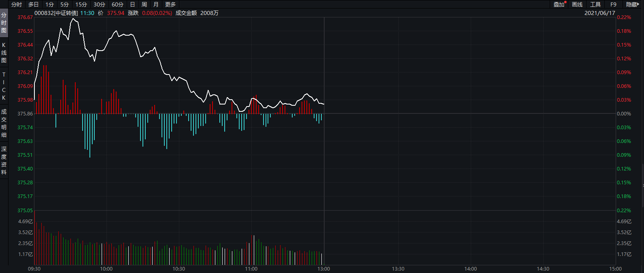
Task: Expand the 更多 periods menu
Action: pos(170,4)
